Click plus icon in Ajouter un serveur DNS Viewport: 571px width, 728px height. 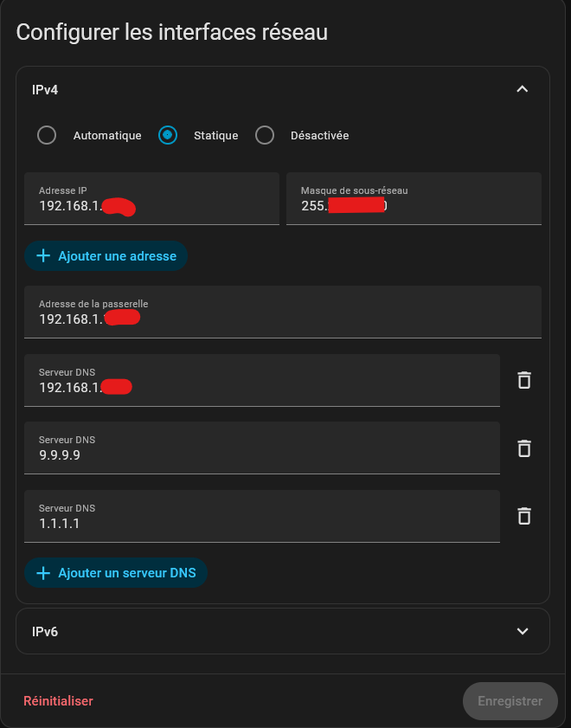pyautogui.click(x=43, y=573)
